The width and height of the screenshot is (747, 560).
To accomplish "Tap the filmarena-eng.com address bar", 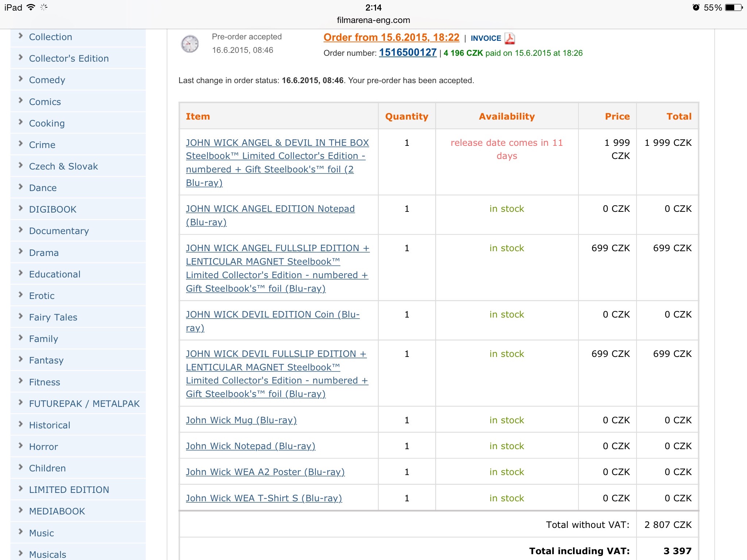I will tap(373, 20).
